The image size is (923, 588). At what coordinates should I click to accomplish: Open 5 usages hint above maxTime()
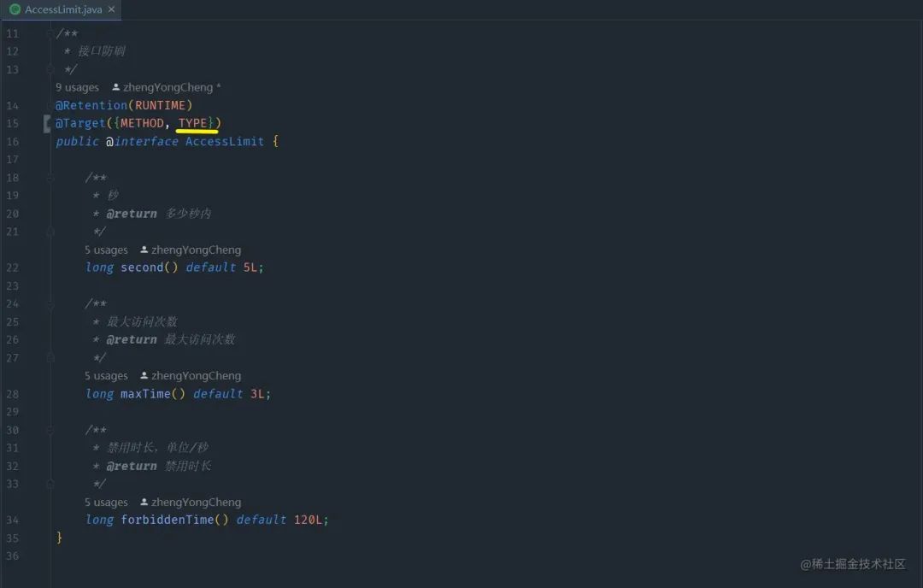[106, 376]
